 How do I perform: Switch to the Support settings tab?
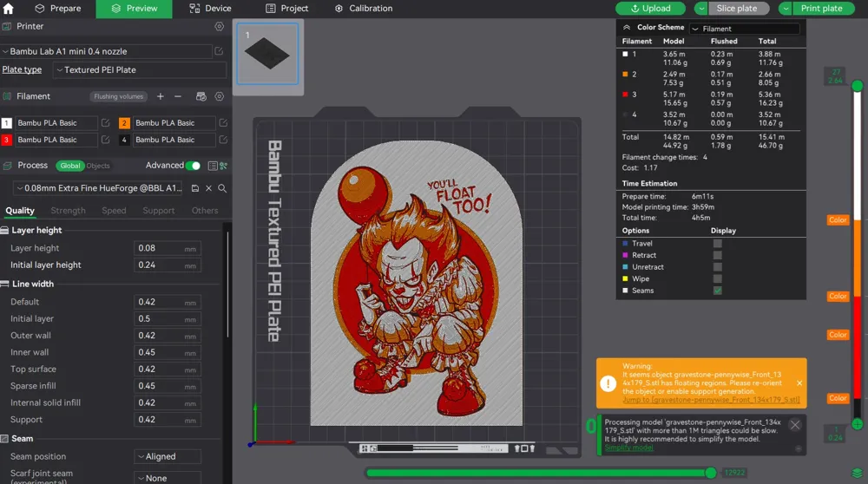(x=159, y=211)
